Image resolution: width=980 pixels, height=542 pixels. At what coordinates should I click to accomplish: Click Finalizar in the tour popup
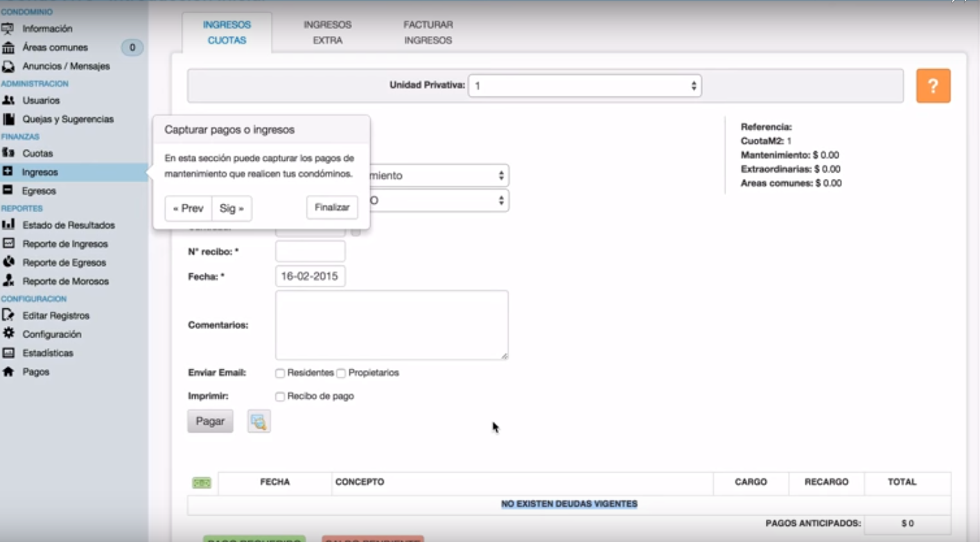click(x=332, y=207)
